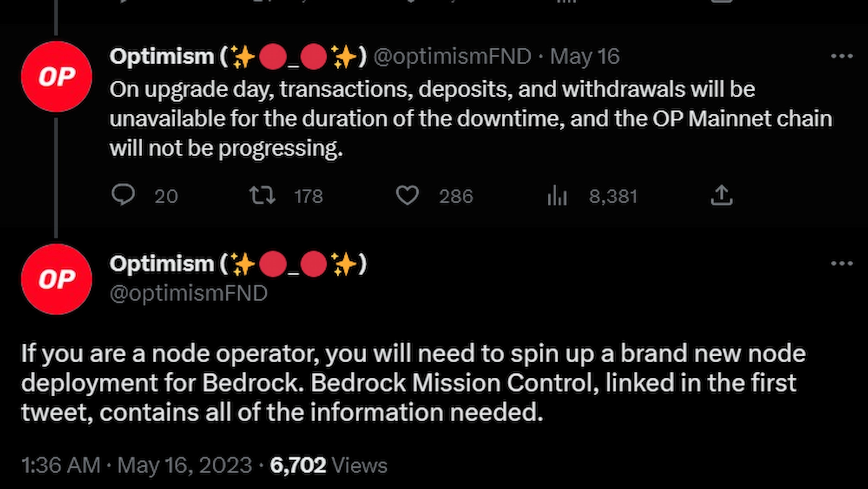868x489 pixels.
Task: Click the May 16 date to open the tweet
Action: (584, 56)
